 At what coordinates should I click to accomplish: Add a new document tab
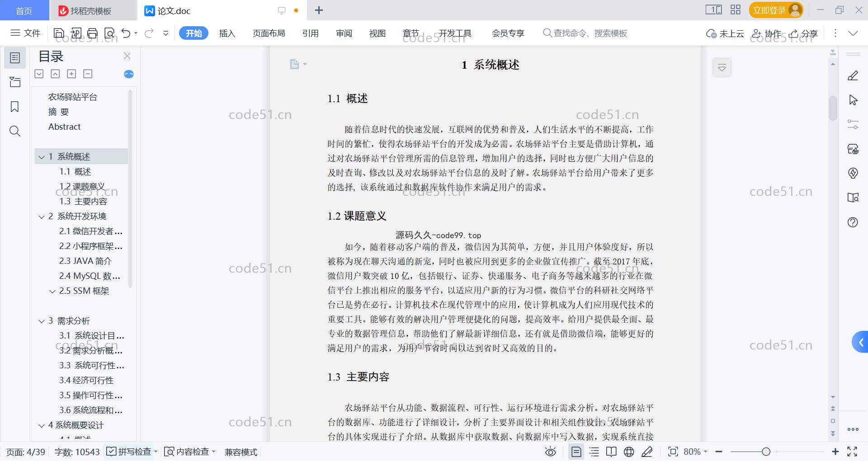click(x=319, y=10)
